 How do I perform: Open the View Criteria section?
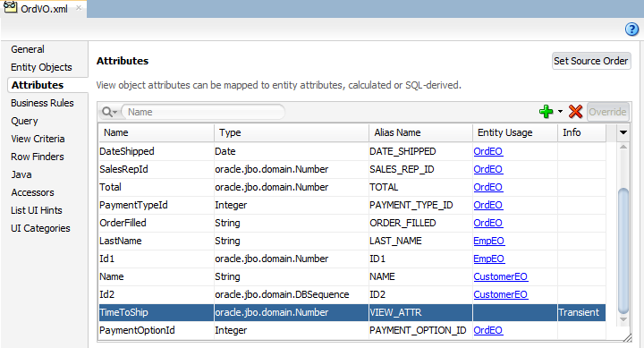click(38, 139)
